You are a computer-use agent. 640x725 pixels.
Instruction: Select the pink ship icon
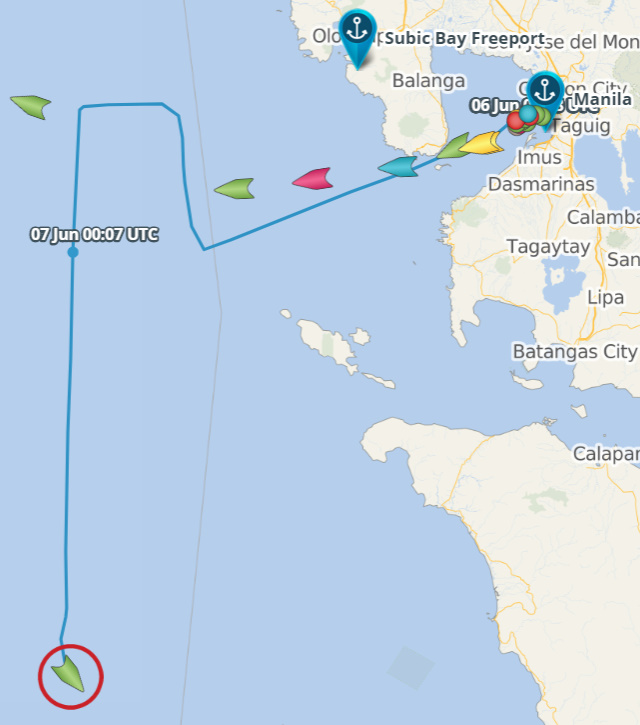[313, 179]
